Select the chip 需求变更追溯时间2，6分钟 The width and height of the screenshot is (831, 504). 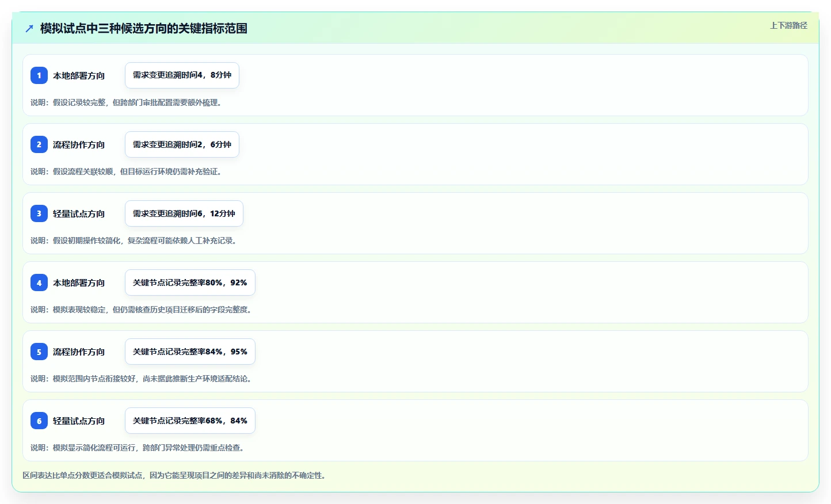click(182, 144)
